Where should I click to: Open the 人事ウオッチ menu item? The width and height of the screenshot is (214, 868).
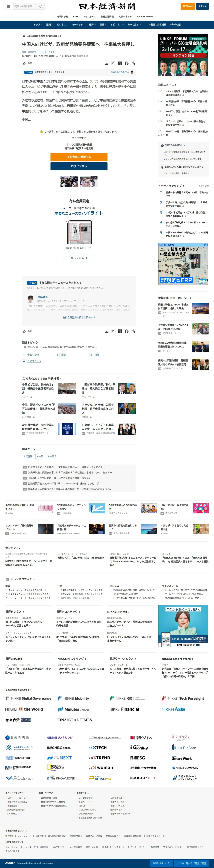point(125,17)
